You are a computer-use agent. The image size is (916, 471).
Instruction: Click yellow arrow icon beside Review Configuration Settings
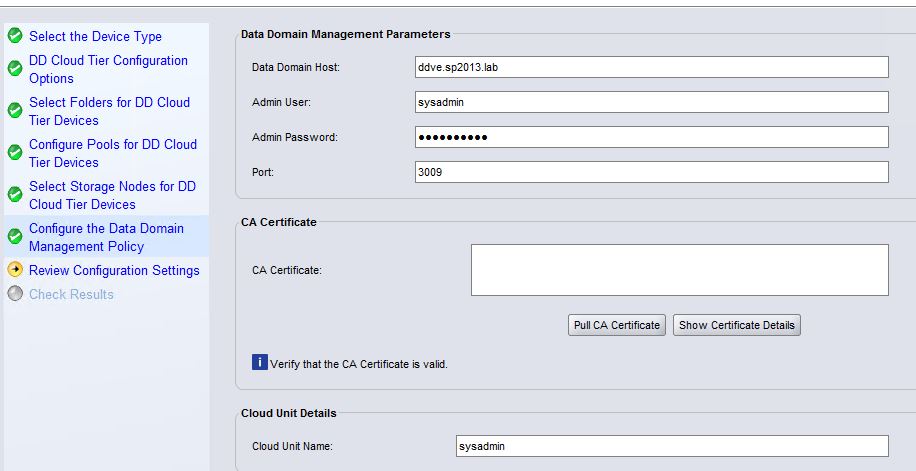pyautogui.click(x=15, y=270)
